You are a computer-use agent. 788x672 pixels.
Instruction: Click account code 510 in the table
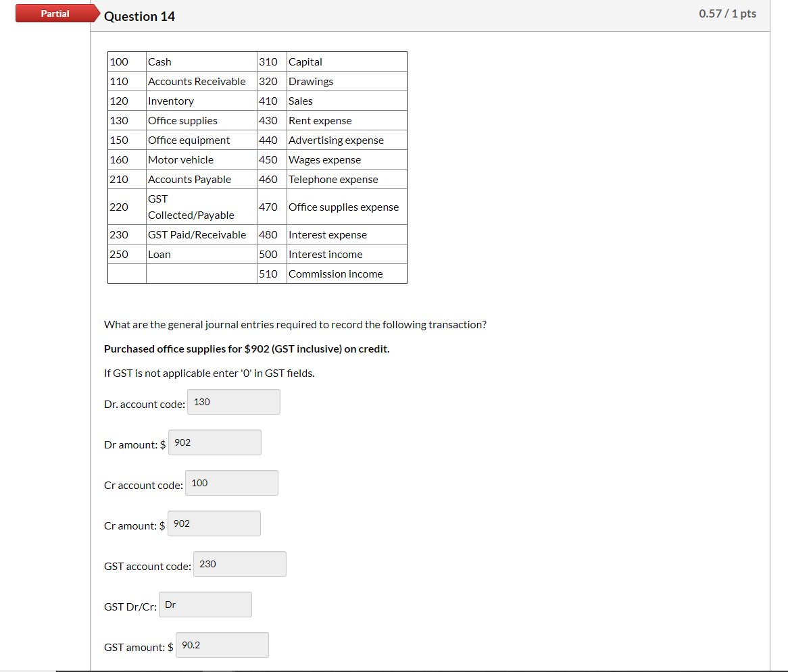(272, 274)
